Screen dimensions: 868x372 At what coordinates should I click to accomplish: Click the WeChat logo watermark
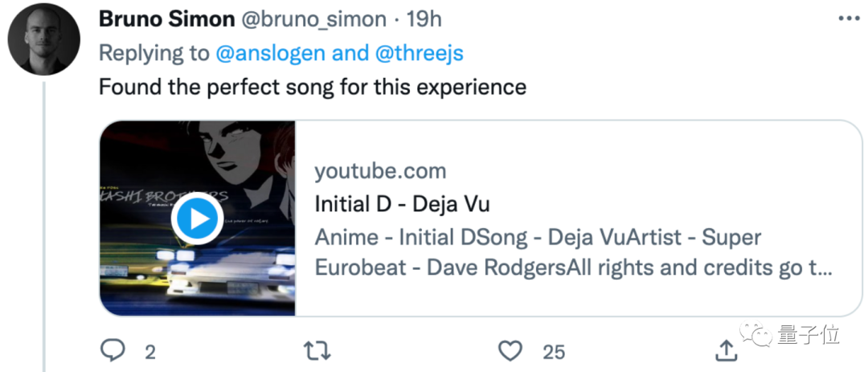tap(757, 333)
